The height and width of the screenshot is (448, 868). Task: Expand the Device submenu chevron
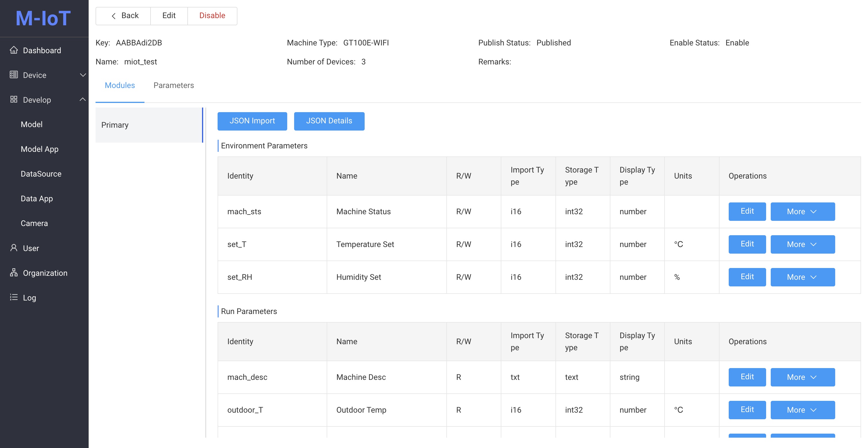83,75
